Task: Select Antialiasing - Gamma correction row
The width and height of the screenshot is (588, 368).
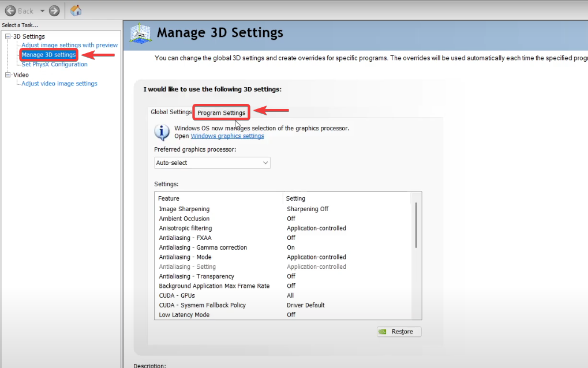Action: point(283,247)
